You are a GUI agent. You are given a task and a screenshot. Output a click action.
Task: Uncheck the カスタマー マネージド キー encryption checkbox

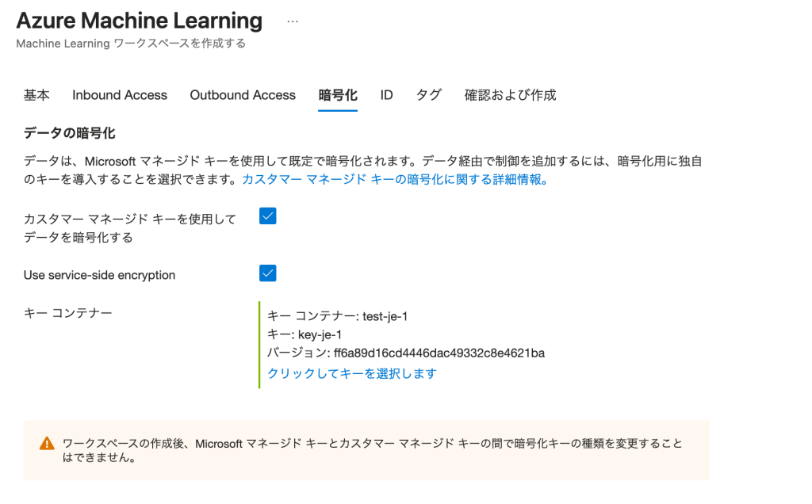pos(268,216)
